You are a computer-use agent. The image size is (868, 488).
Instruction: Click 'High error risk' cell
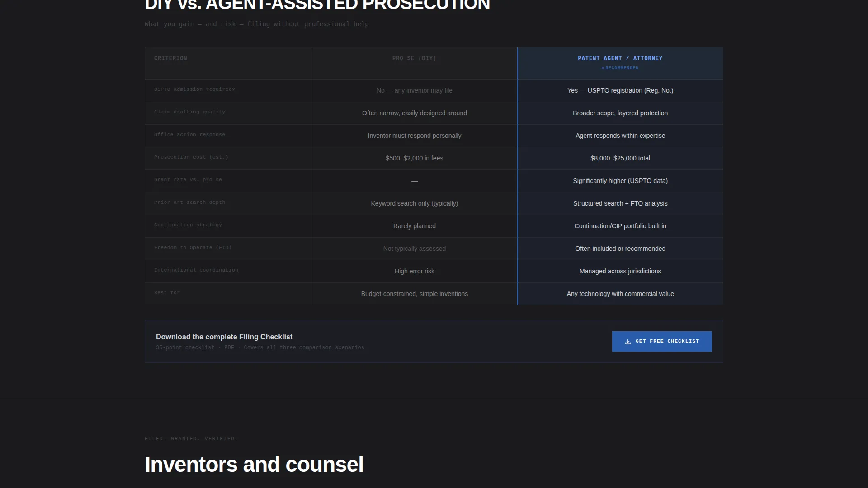[415, 271]
